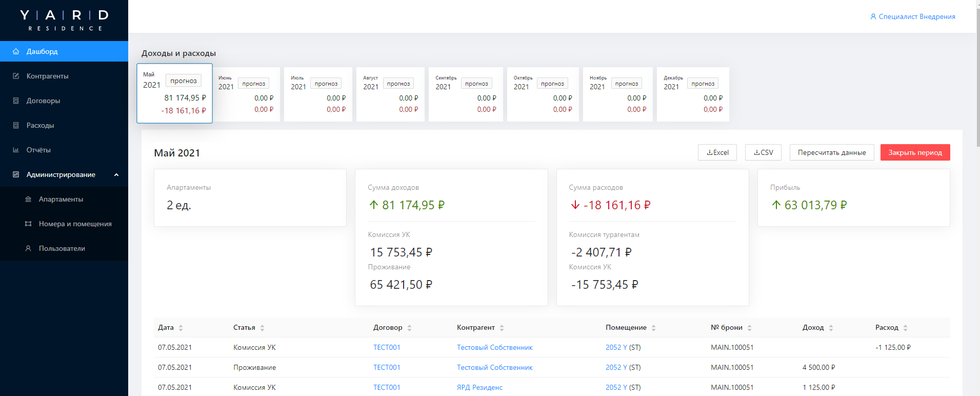
Task: Click the house icon beside Дашборд
Action: (16, 51)
